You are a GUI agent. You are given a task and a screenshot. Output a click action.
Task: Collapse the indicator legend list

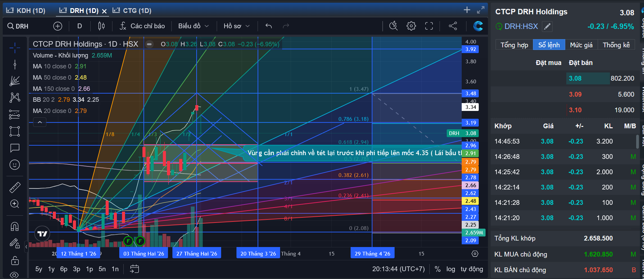(40, 122)
